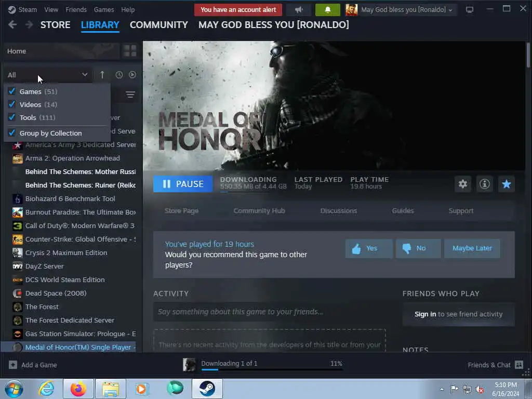Show game info icon

[485, 184]
